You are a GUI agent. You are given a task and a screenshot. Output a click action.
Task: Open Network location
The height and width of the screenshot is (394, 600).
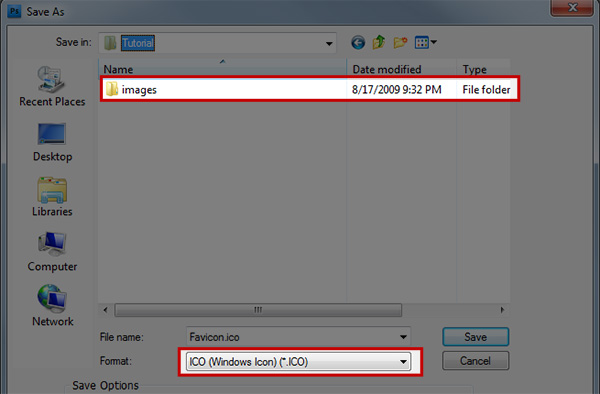(52, 306)
